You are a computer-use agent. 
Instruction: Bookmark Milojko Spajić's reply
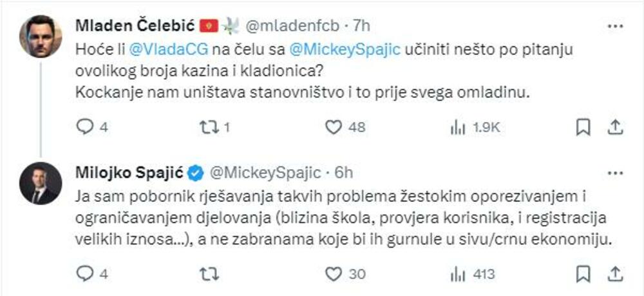coord(583,274)
